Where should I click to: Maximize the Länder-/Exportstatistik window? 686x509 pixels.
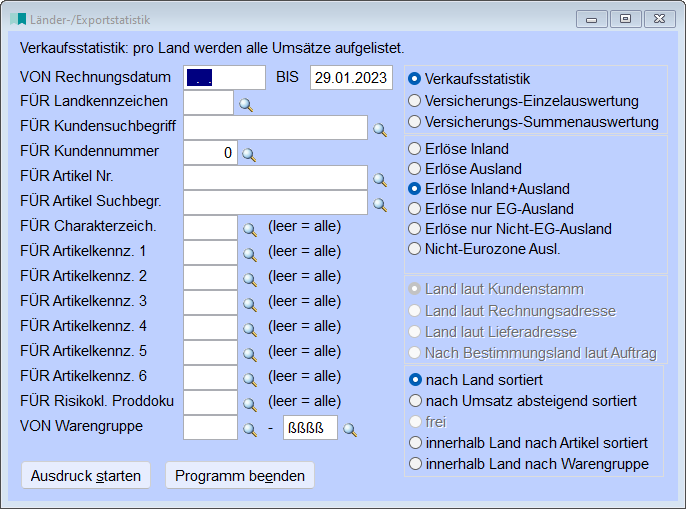(626, 19)
